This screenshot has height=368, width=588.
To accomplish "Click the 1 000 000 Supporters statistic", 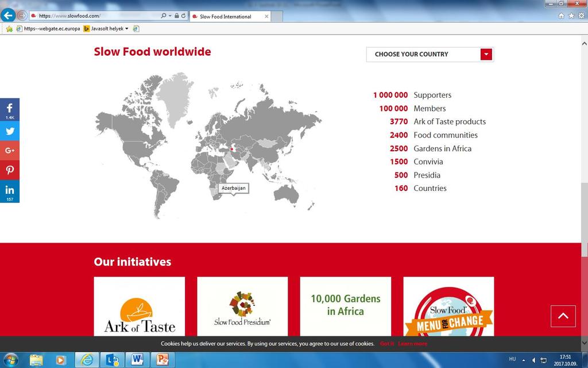I will pos(412,95).
